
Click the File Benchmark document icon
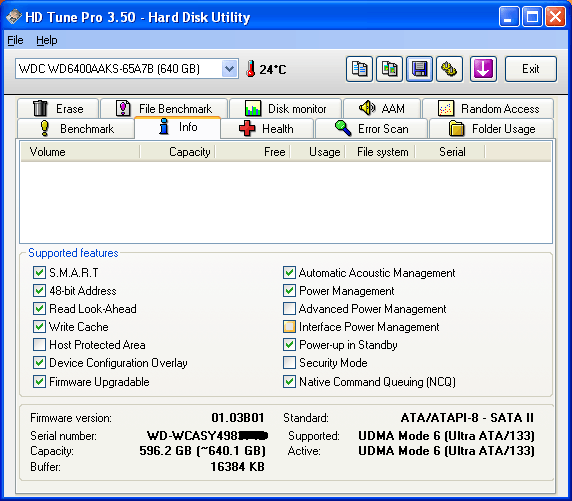[x=123, y=108]
